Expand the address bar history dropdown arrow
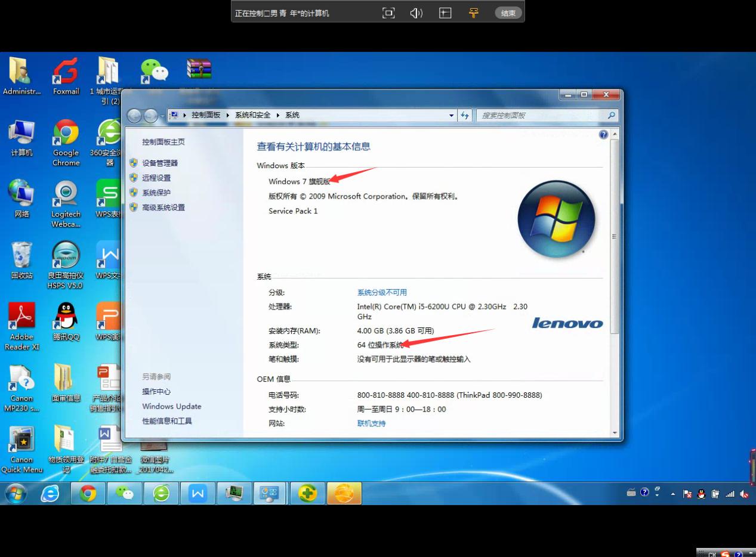 pos(452,116)
